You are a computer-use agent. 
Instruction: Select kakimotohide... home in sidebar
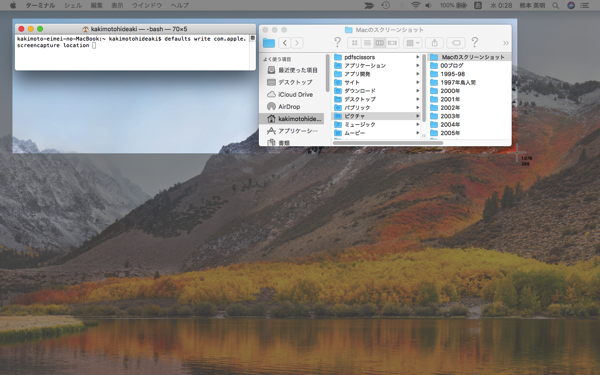[x=292, y=119]
